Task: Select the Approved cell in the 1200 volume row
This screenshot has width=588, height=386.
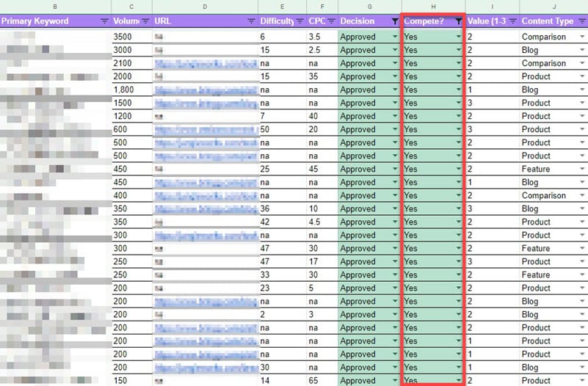Action: coord(363,116)
